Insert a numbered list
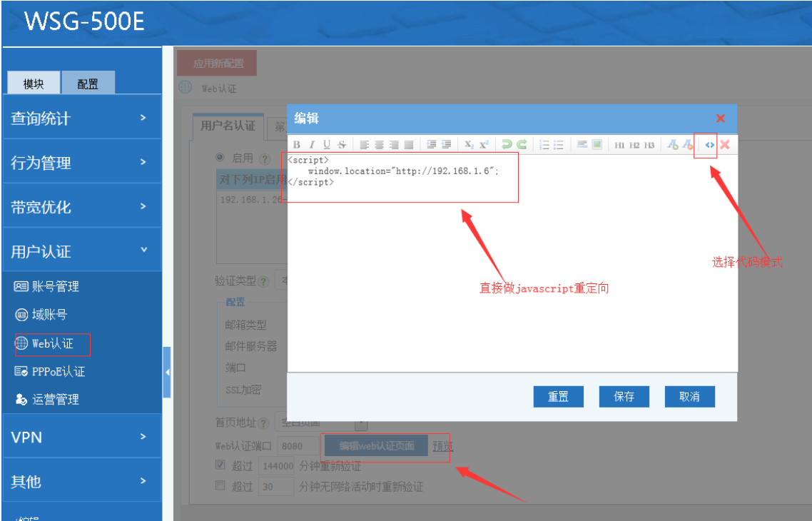 (x=544, y=145)
